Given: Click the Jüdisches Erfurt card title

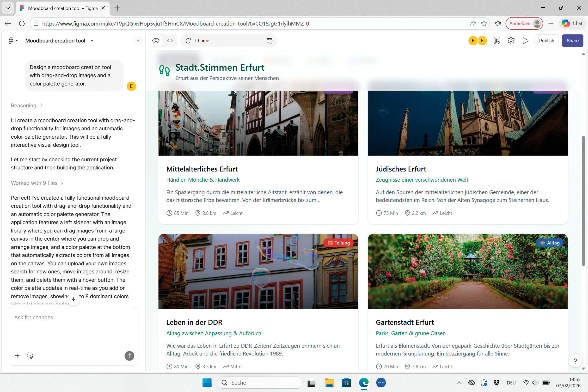Looking at the screenshot, I should (x=401, y=169).
